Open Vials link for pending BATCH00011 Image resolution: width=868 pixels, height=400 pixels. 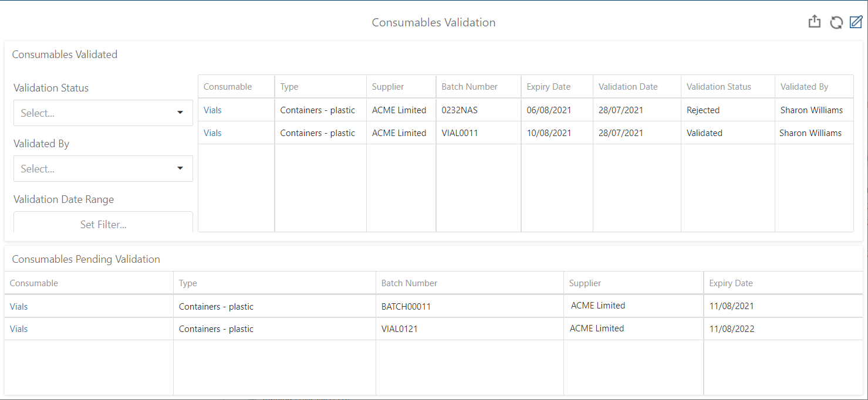19,306
